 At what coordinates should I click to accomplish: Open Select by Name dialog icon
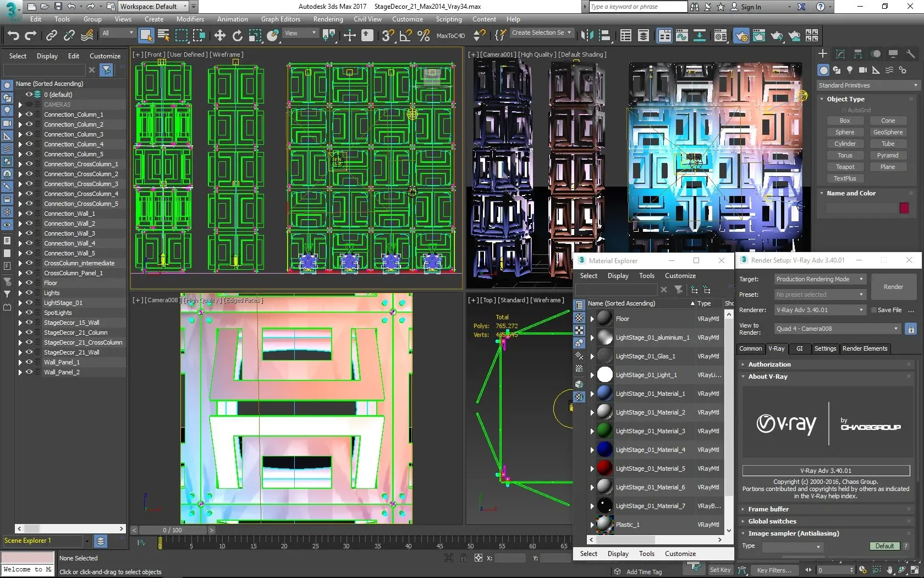[x=163, y=36]
